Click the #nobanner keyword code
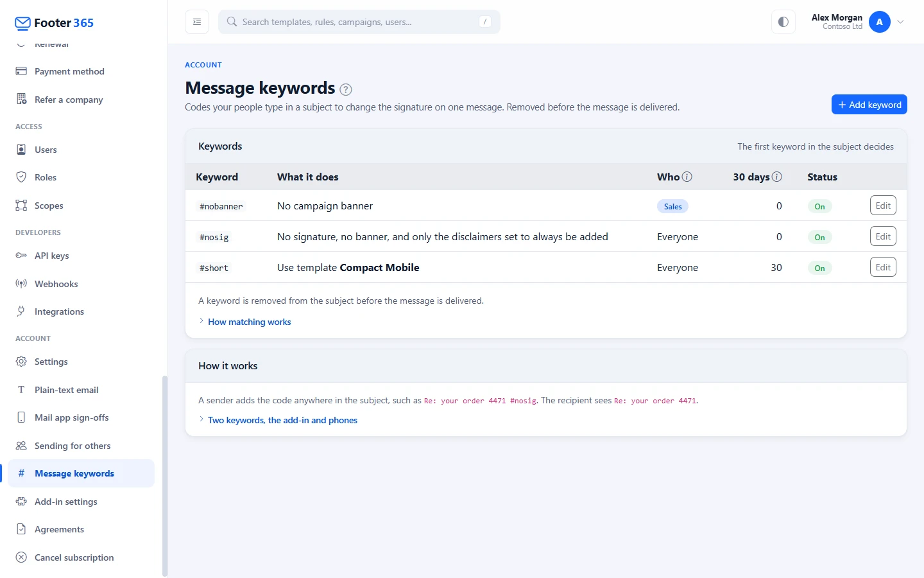Image resolution: width=924 pixels, height=578 pixels. (221, 206)
